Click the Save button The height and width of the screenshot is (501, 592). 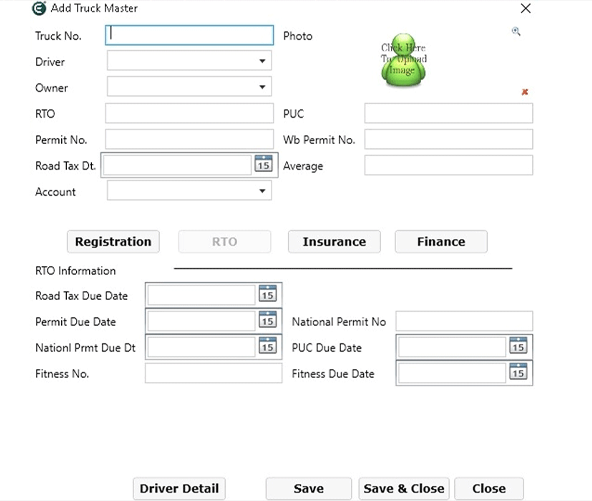click(308, 489)
